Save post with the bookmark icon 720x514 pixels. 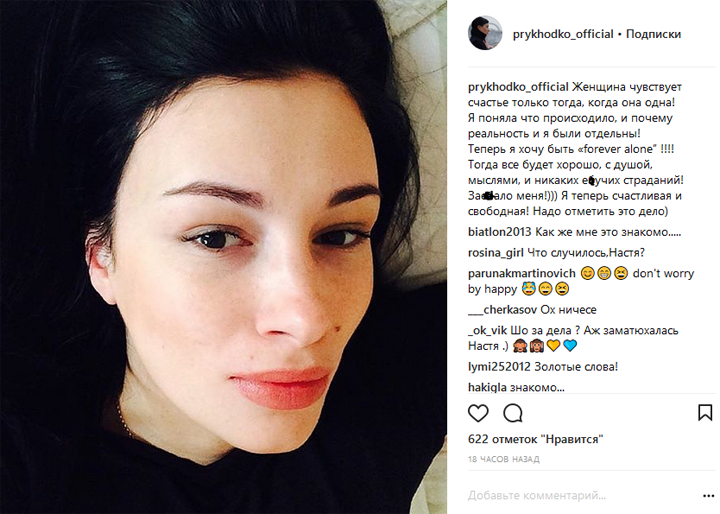tap(705, 412)
